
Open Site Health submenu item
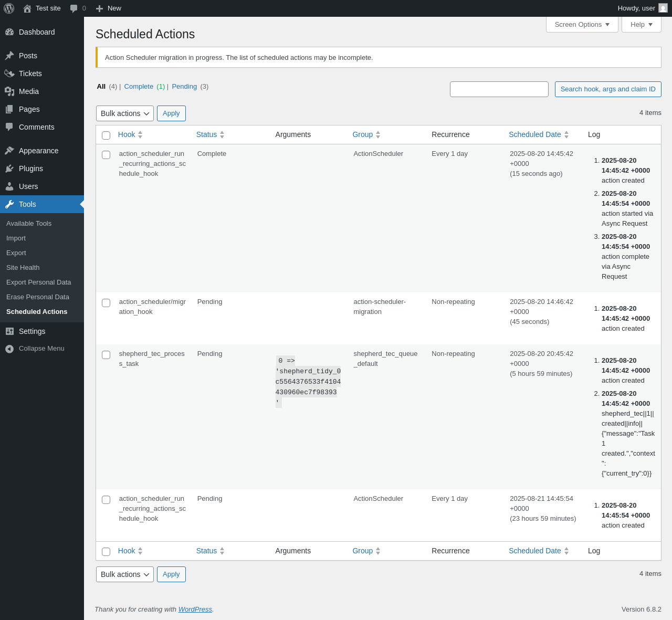point(23,268)
